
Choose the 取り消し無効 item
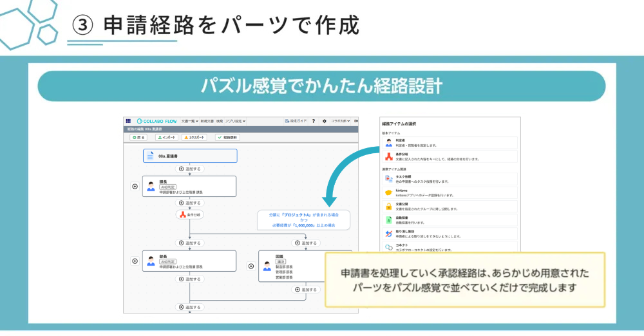click(x=450, y=234)
